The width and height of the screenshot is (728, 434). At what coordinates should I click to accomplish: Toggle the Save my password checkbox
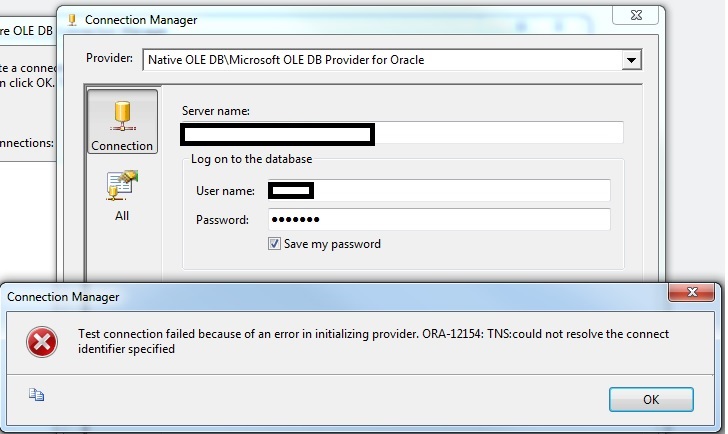[x=274, y=244]
